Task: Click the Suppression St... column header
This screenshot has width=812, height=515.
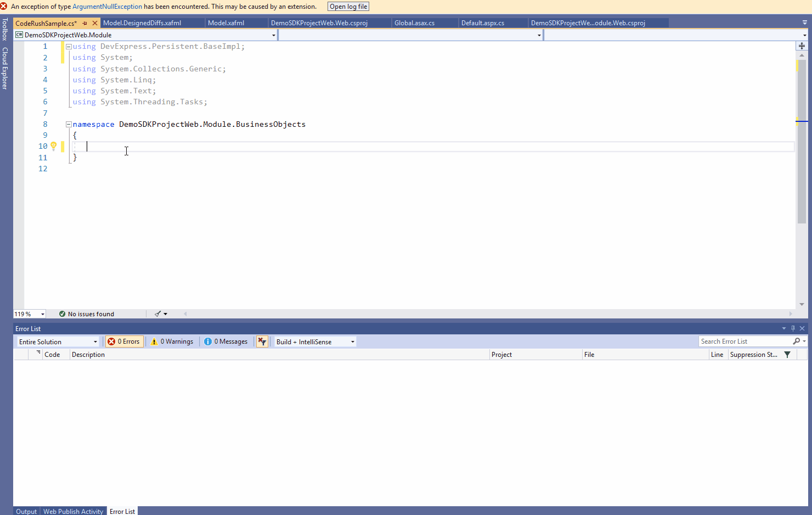Action: tap(754, 355)
